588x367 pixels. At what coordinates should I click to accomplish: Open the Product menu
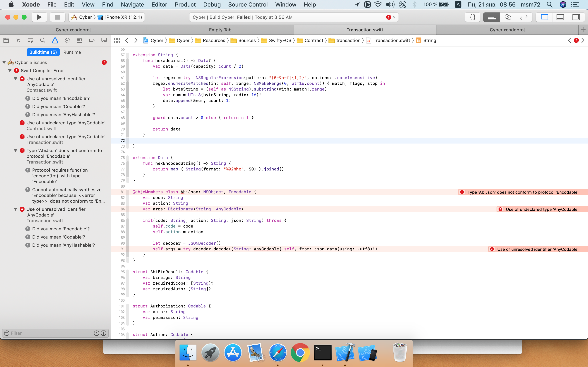[x=185, y=5]
